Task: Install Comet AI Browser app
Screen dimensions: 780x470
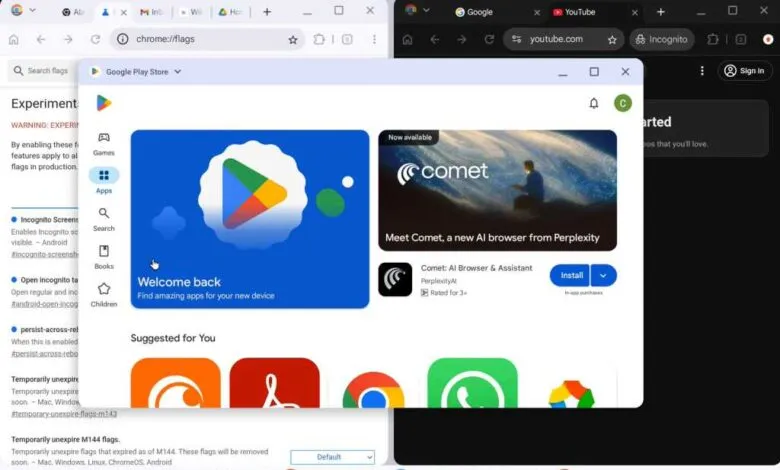Action: (x=571, y=275)
